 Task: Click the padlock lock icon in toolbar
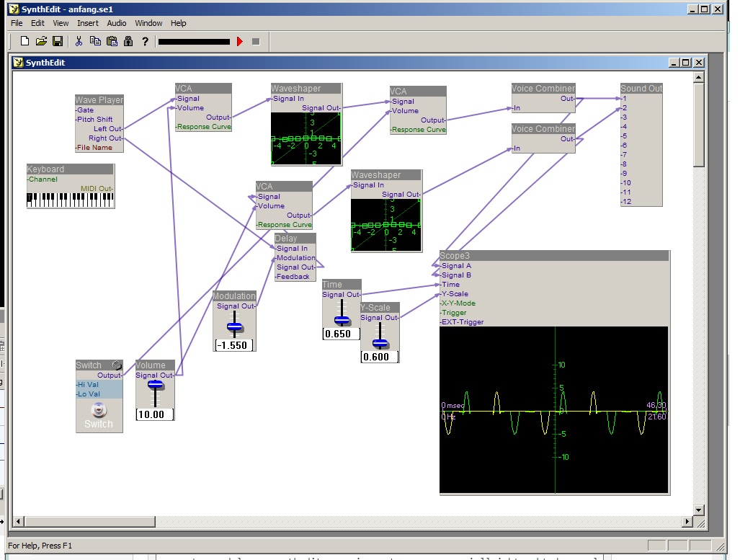tap(128, 41)
